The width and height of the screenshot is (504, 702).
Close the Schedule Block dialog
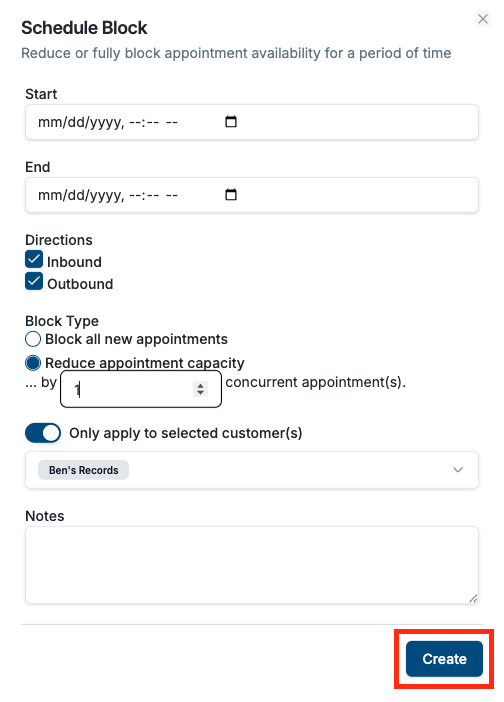(x=483, y=19)
